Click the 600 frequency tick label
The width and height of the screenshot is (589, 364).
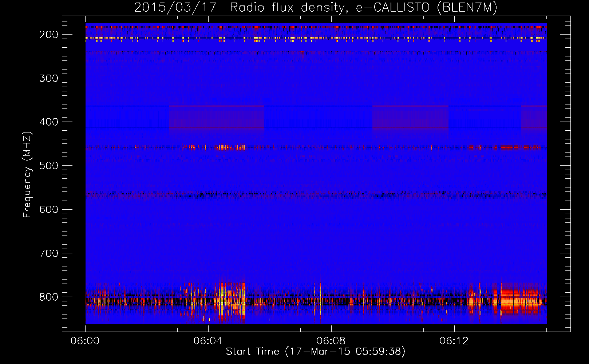point(49,209)
